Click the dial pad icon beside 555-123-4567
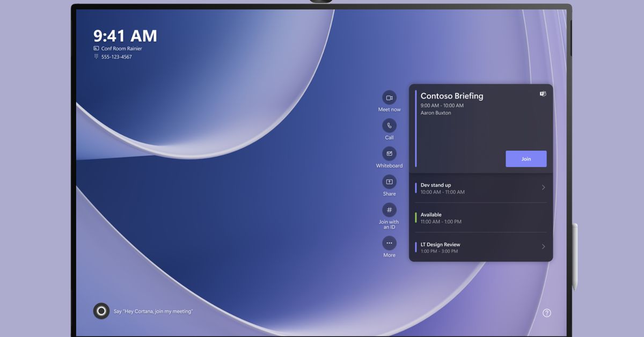644x337 pixels. click(x=96, y=56)
